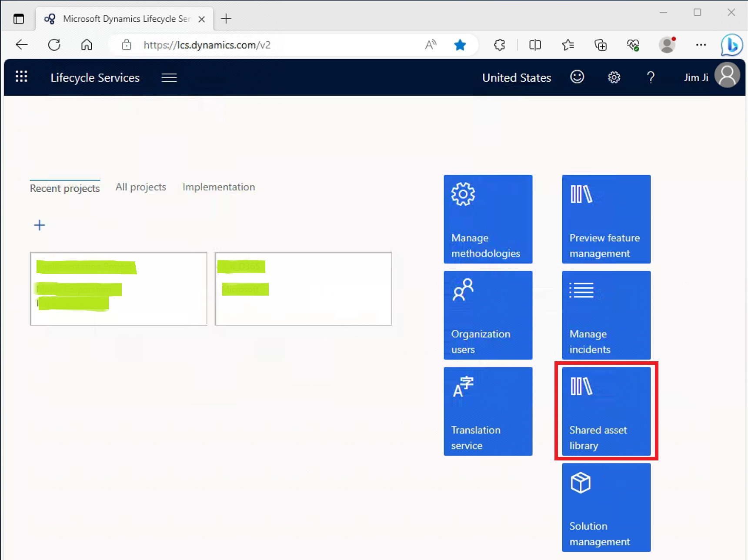Go back with browser back arrow
This screenshot has width=748, height=560.
(21, 44)
